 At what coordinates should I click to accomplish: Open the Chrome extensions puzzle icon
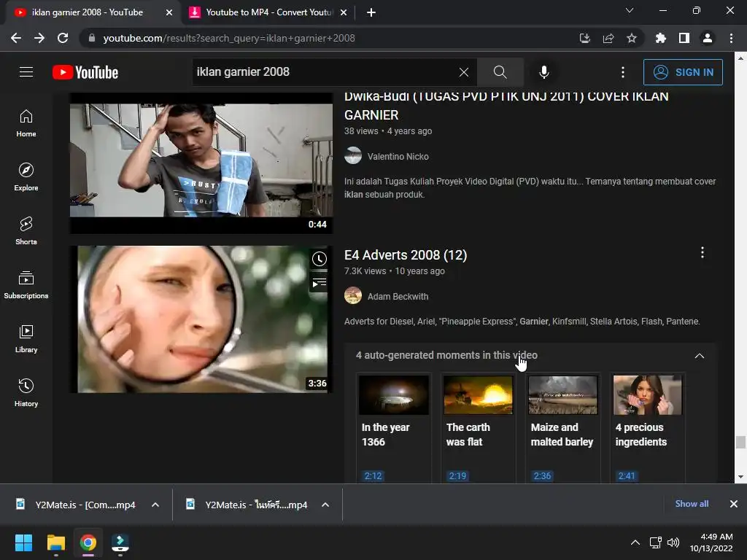661,38
